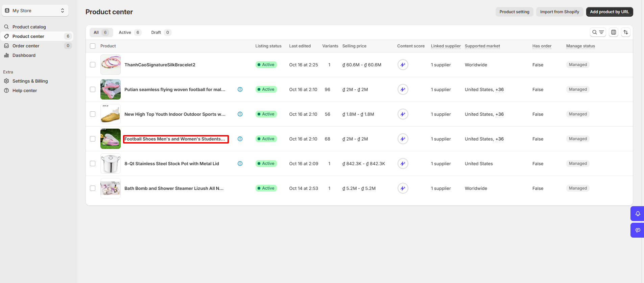Open Order center in sidebar

click(26, 46)
